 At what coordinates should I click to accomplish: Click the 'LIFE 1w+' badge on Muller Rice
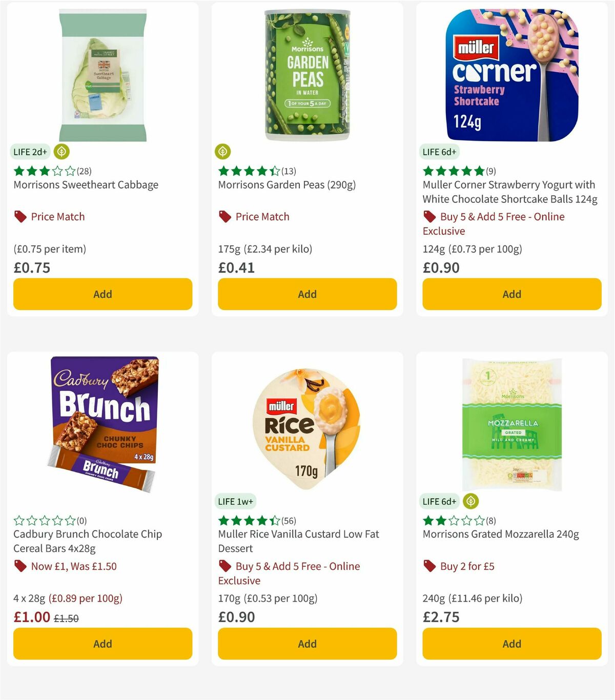(x=236, y=501)
